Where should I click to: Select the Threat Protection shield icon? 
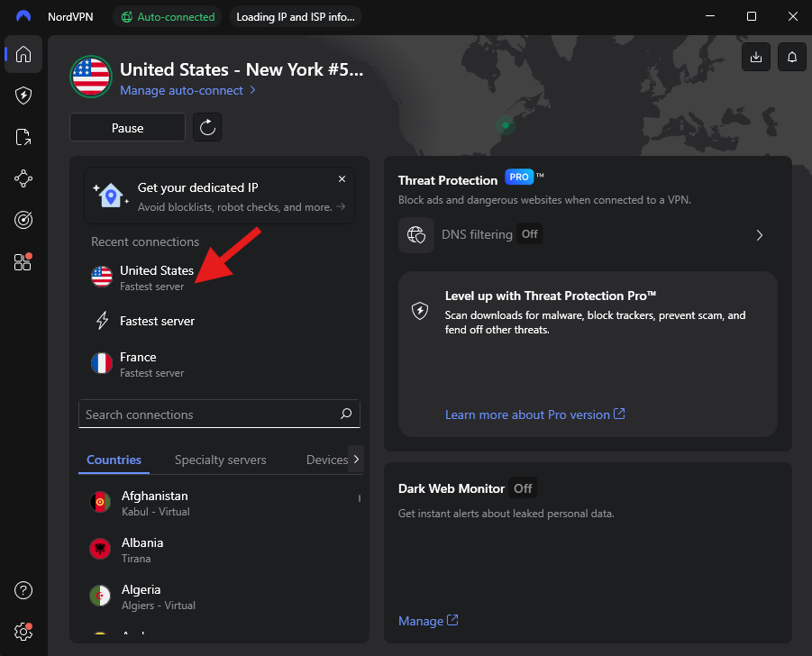tap(23, 96)
